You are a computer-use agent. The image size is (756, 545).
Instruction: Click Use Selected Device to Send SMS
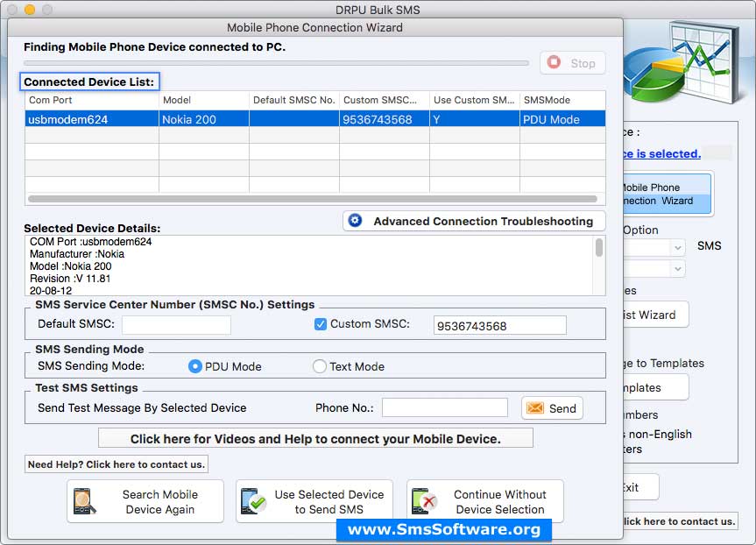coord(314,501)
